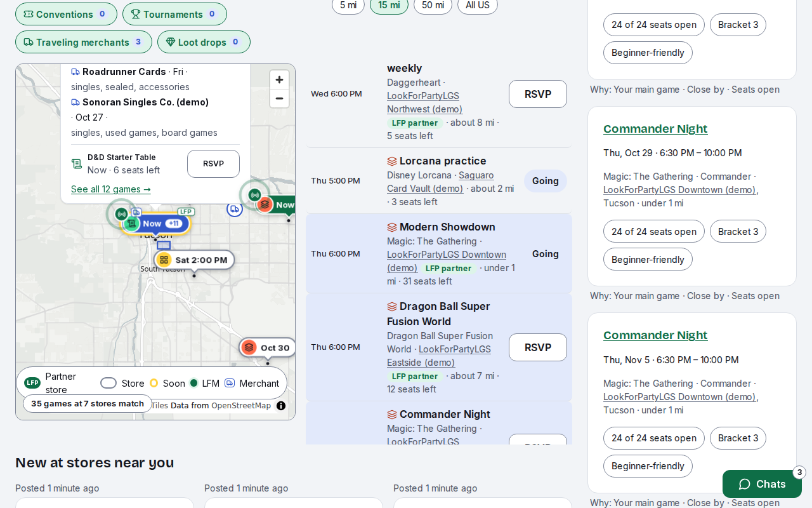Click the blue merchant truck map marker
Screen dimensions: 812x508
(235, 208)
